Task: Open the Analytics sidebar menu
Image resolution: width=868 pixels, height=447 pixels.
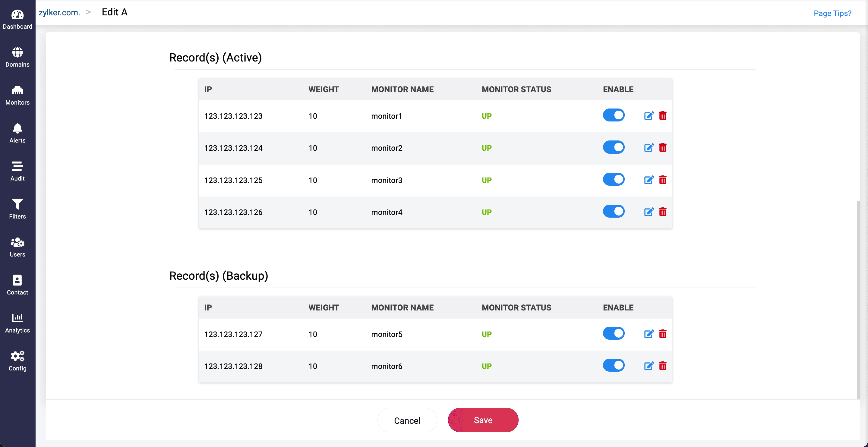Action: (17, 323)
